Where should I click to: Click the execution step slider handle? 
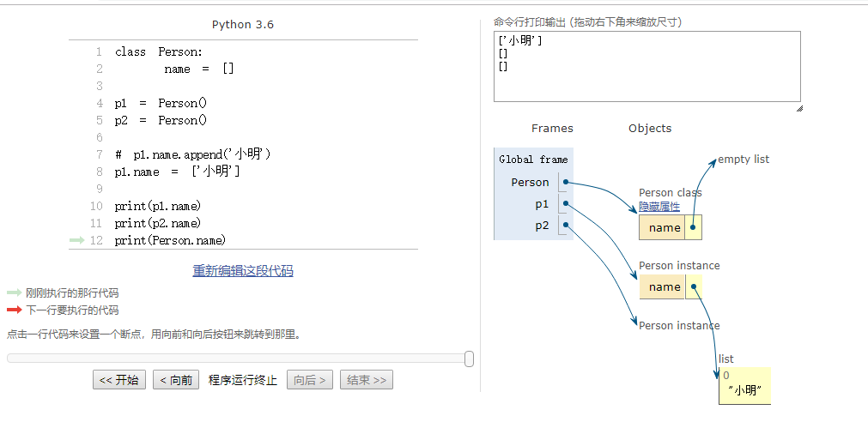point(469,359)
